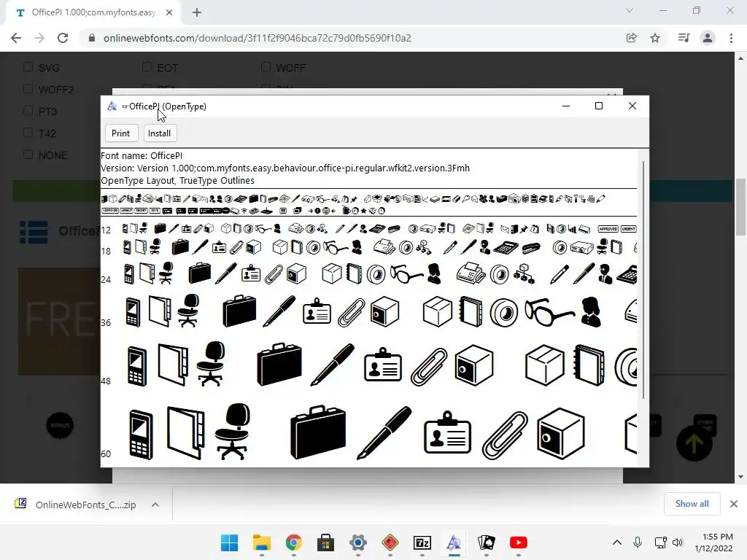Go back in browser history
Image resolution: width=747 pixels, height=560 pixels.
coord(16,38)
